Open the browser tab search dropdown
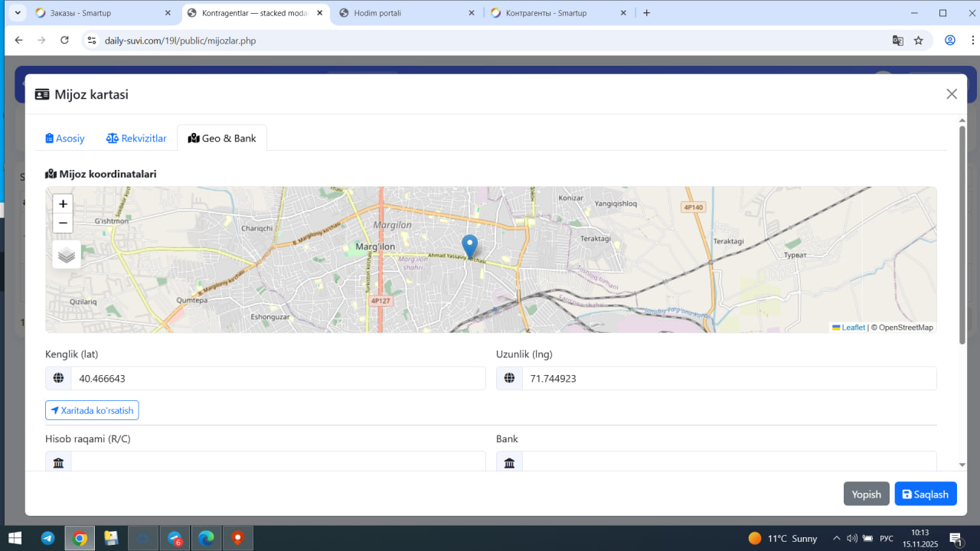 (x=18, y=13)
